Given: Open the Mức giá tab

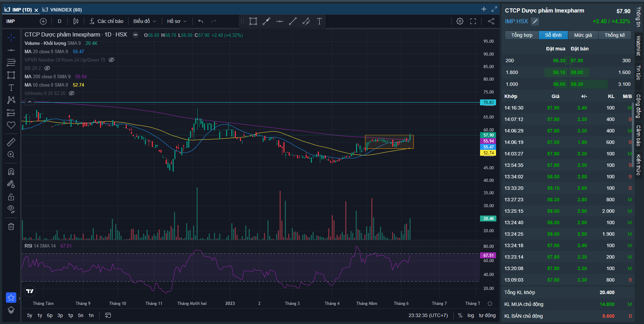Looking at the screenshot, I should tap(583, 35).
